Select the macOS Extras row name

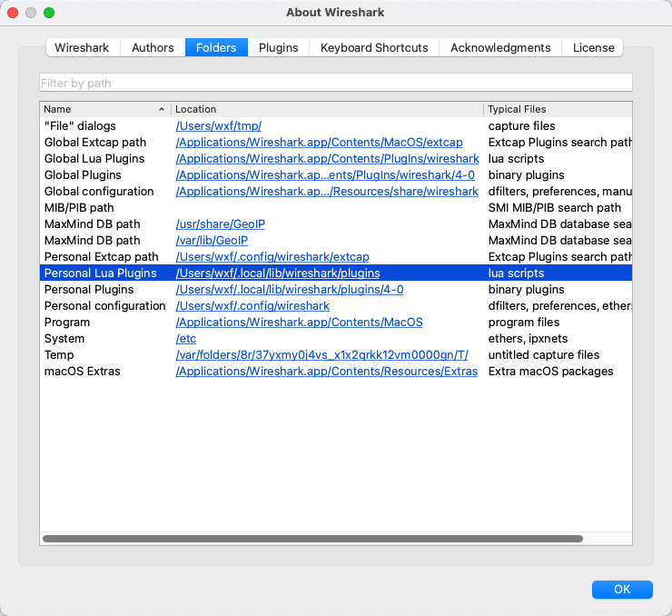pyautogui.click(x=83, y=372)
